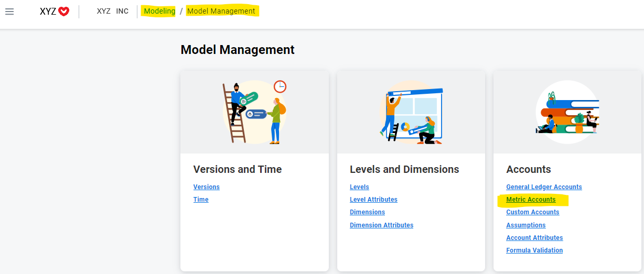Click the XYZ heart logo
Screen dimensions: 644x274
pos(55,11)
